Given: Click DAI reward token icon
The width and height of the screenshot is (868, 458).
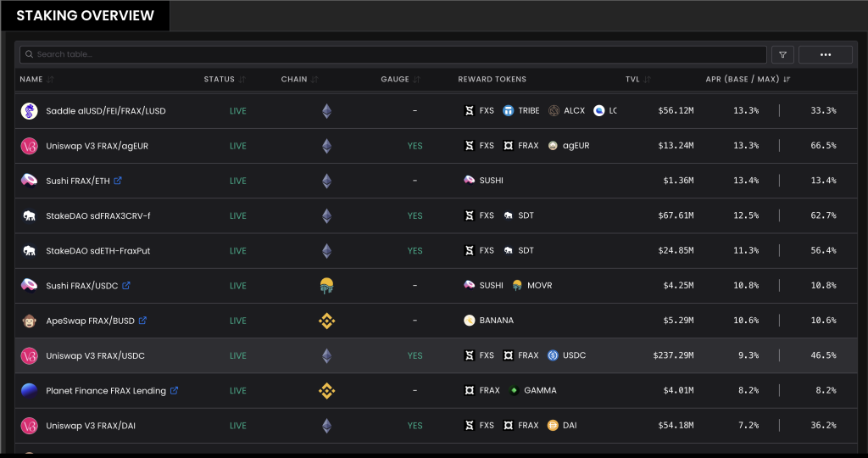Looking at the screenshot, I should tap(553, 425).
